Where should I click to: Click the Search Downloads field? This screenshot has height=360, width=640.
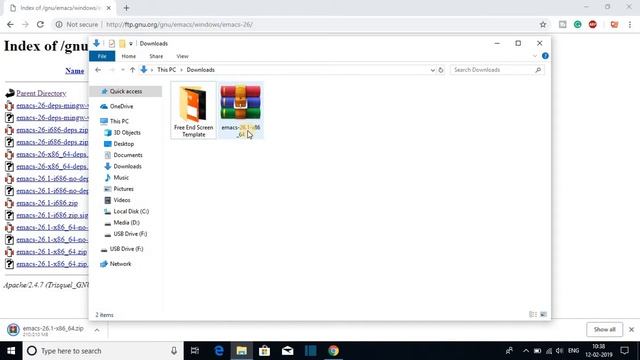coord(497,70)
